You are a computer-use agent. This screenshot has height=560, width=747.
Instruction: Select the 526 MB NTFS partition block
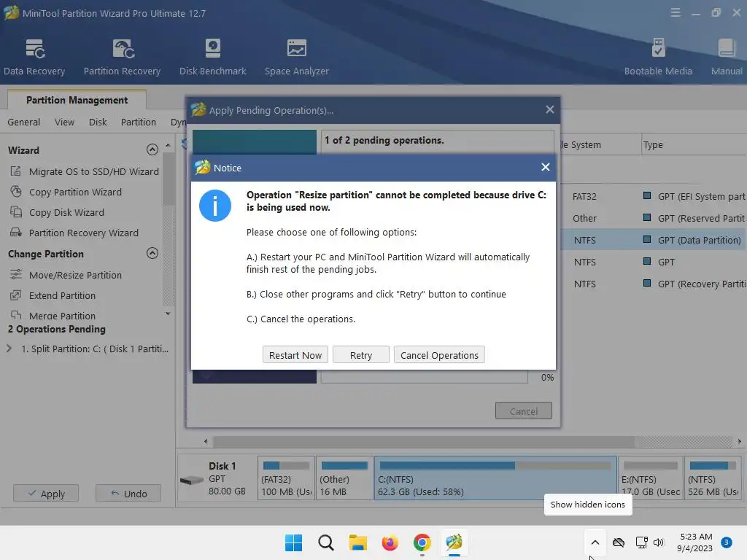point(713,478)
